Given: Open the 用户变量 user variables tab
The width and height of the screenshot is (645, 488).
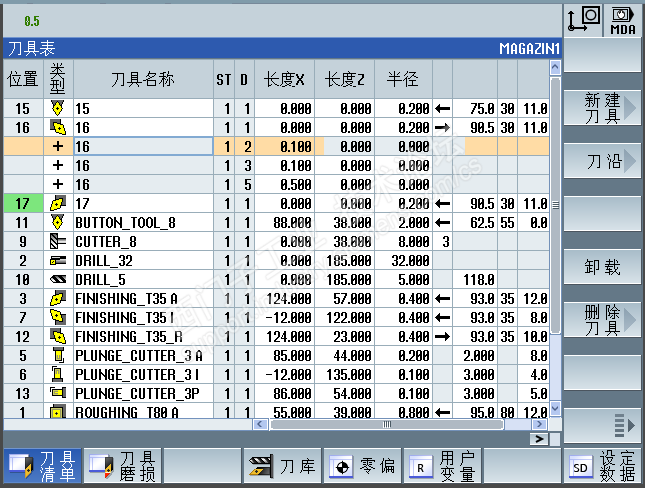Looking at the screenshot, I should pyautogui.click(x=442, y=466).
